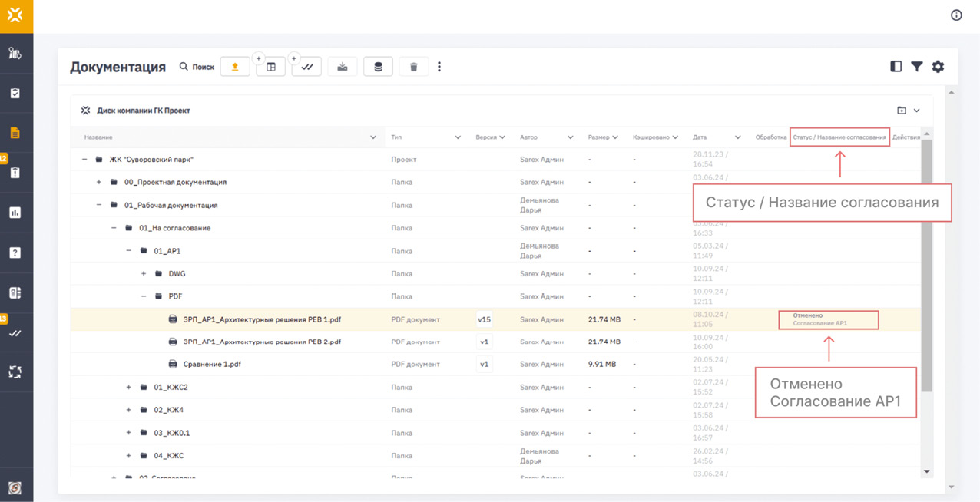Click the three-dot more options menu
Screen dimensions: 980x502
coord(439,67)
